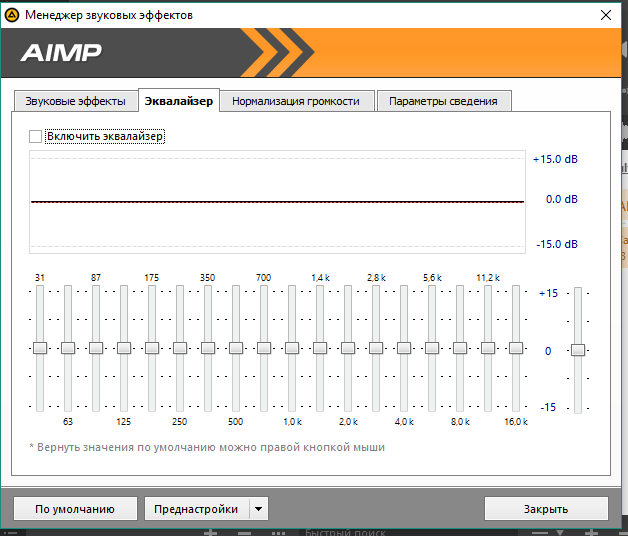This screenshot has width=628, height=536.
Task: Click the 2,8 k band slider handle
Action: point(376,348)
